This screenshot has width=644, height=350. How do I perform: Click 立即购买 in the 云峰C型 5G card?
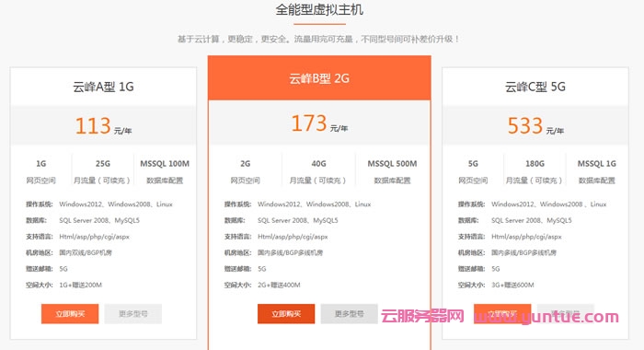[502, 314]
